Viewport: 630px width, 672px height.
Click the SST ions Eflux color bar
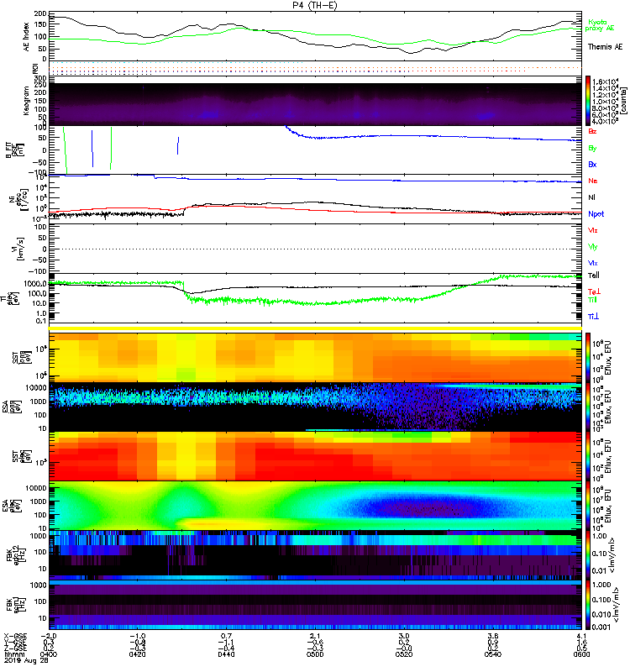click(x=588, y=357)
